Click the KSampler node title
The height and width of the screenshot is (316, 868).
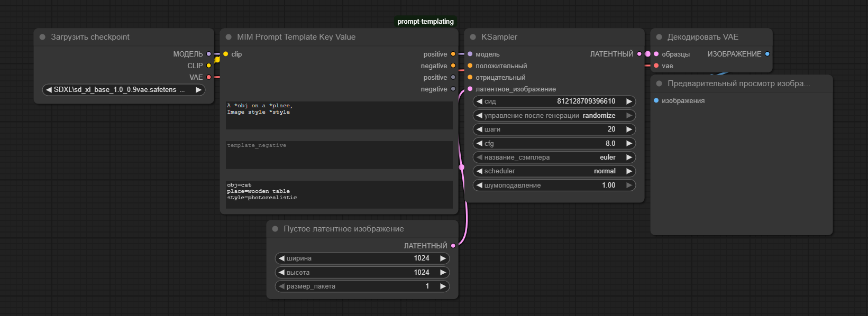[x=499, y=37]
